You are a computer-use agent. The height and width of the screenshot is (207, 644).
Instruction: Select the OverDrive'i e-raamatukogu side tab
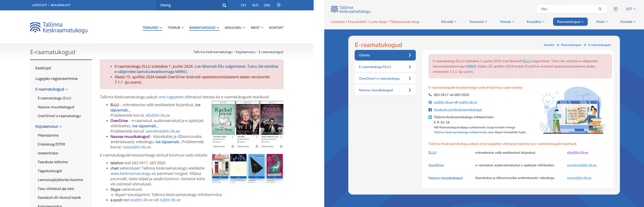(385, 78)
